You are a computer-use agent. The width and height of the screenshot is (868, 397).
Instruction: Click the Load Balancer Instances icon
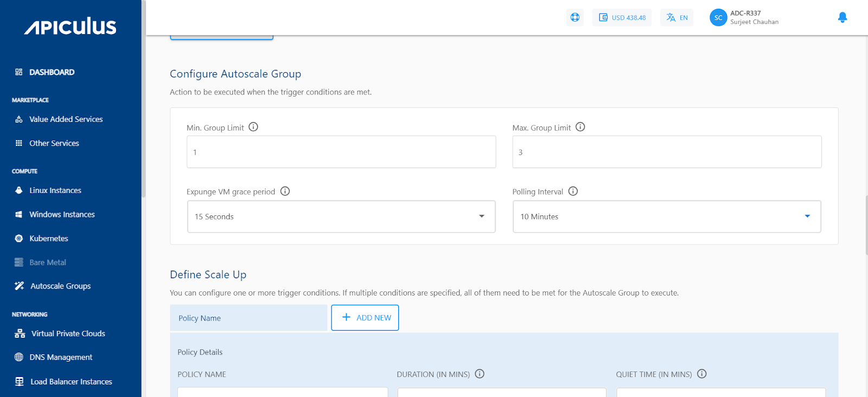tap(20, 381)
